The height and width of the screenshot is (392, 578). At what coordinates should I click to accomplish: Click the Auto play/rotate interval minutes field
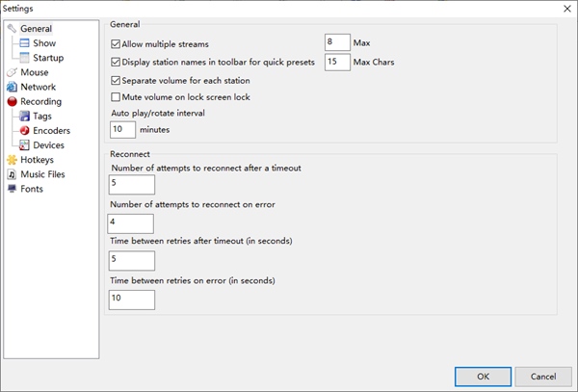coord(122,129)
